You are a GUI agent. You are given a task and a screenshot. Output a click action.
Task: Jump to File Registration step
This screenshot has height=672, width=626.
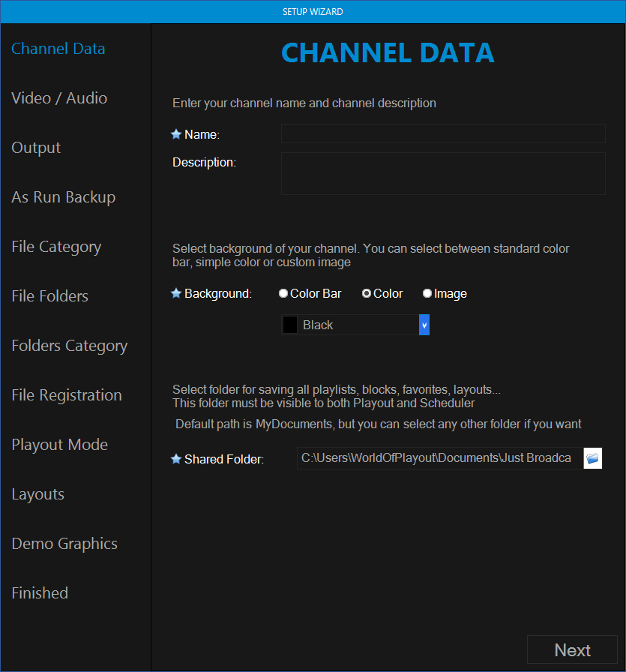pyautogui.click(x=67, y=395)
